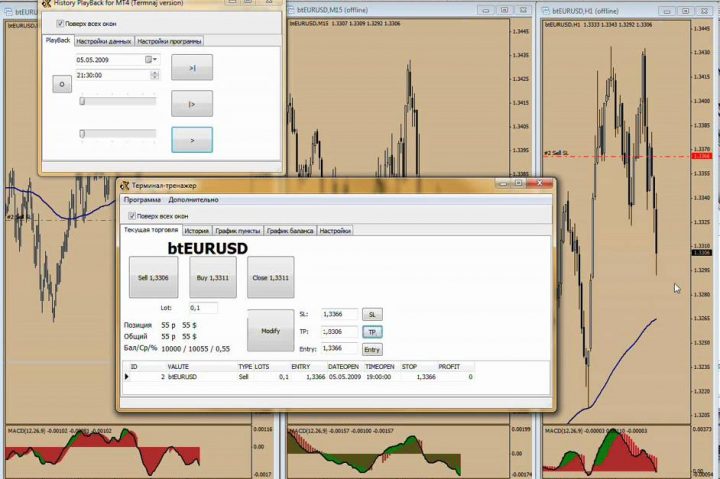
Task: Click the btEURUSD,M15 chart window icon
Action: (290, 7)
